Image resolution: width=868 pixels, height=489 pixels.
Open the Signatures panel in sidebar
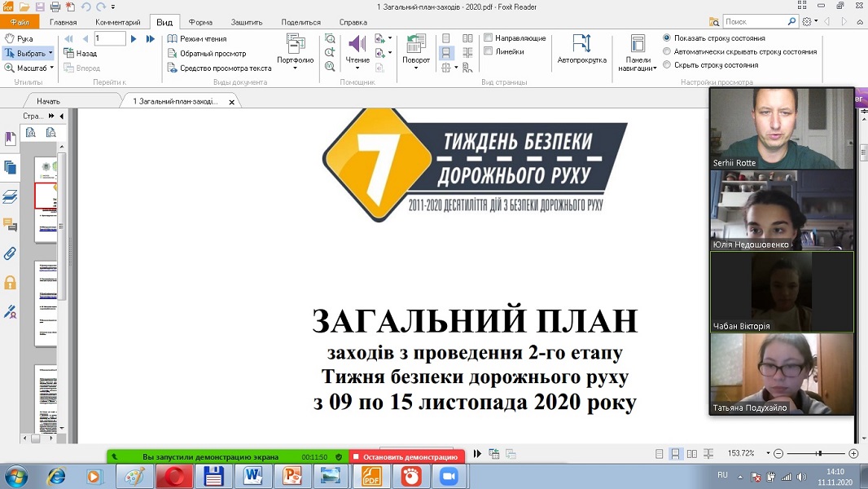10,312
